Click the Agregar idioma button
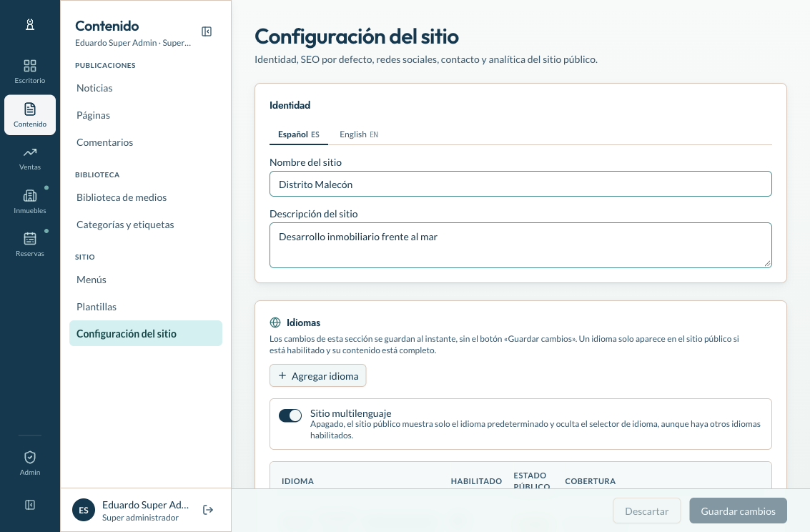The width and height of the screenshot is (810, 532). point(317,375)
